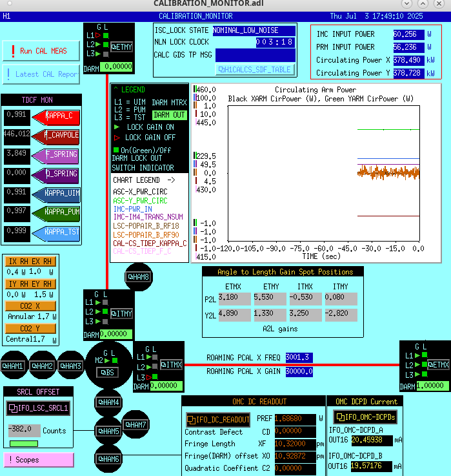The image size is (451, 476).
Task: Click the IX RH EX RH button
Action: point(30,262)
